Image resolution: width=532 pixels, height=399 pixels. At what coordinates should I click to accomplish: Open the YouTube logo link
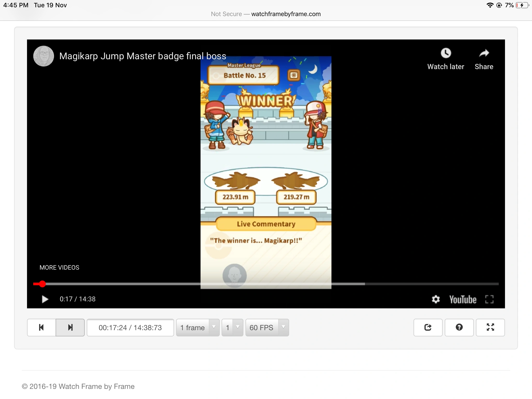pyautogui.click(x=463, y=299)
